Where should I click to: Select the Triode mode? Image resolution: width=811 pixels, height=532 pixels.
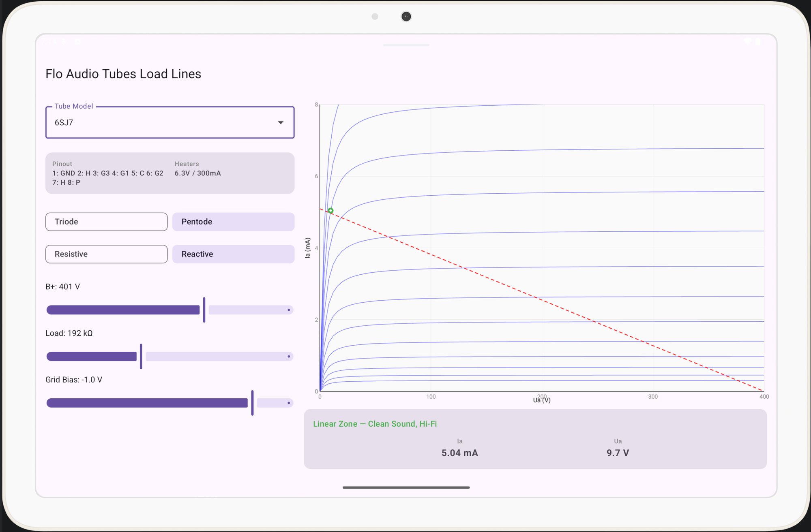[x=106, y=222]
